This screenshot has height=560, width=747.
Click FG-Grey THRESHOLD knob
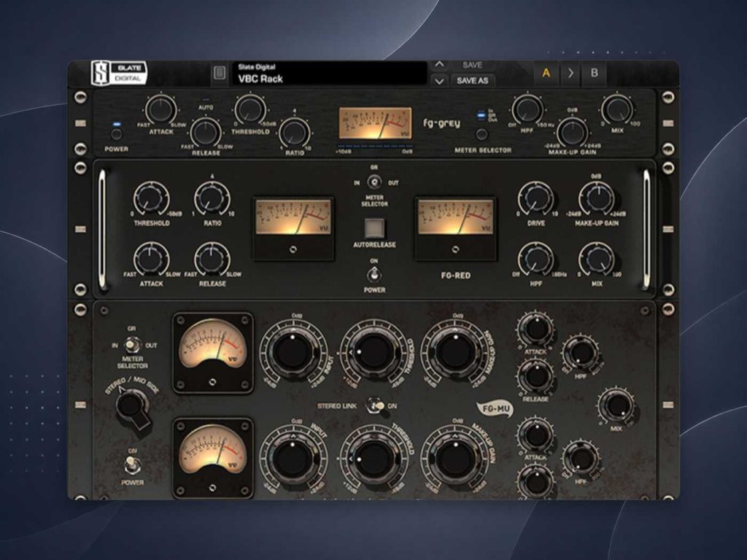[x=250, y=109]
